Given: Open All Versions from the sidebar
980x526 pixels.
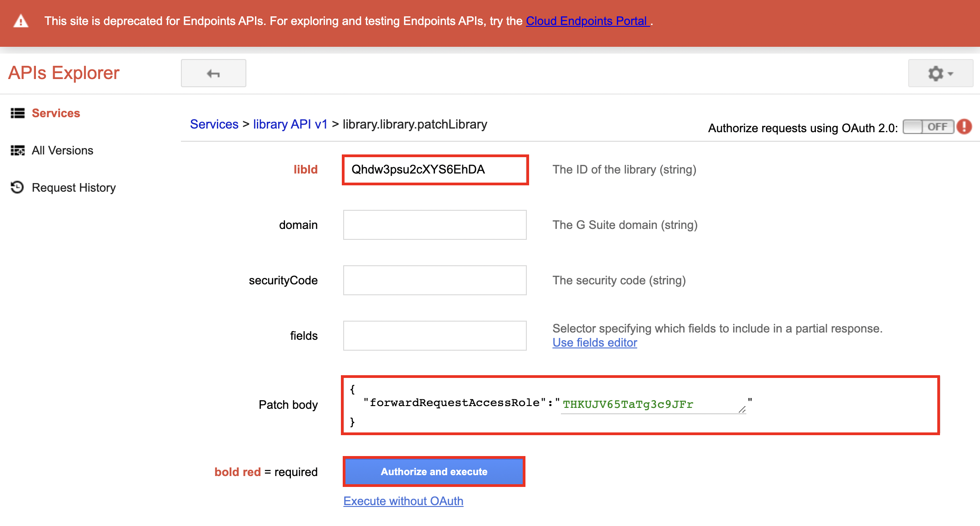Looking at the screenshot, I should click(x=62, y=150).
